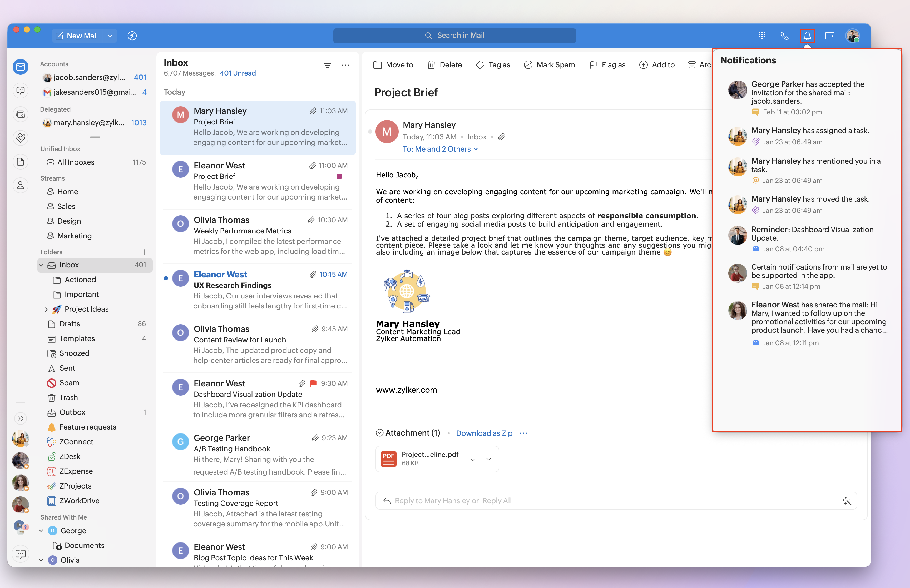Expand the Project Ideas folder
The width and height of the screenshot is (910, 588).
click(46, 309)
